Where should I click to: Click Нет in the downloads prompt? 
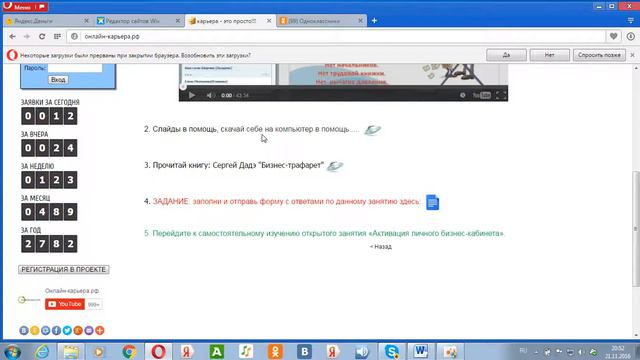pyautogui.click(x=549, y=55)
